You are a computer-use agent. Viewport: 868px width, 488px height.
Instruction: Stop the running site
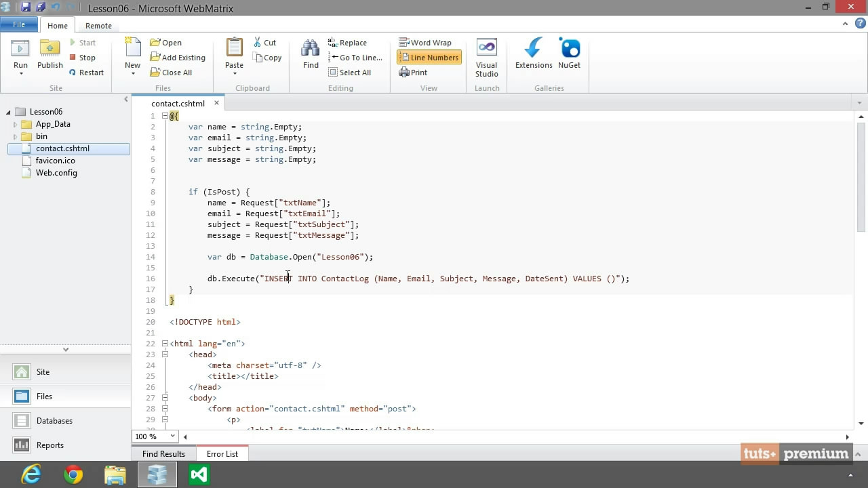83,58
